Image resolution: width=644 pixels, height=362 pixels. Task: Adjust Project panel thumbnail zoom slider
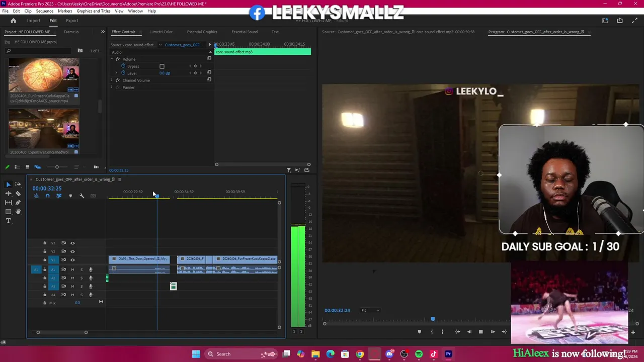(x=57, y=167)
